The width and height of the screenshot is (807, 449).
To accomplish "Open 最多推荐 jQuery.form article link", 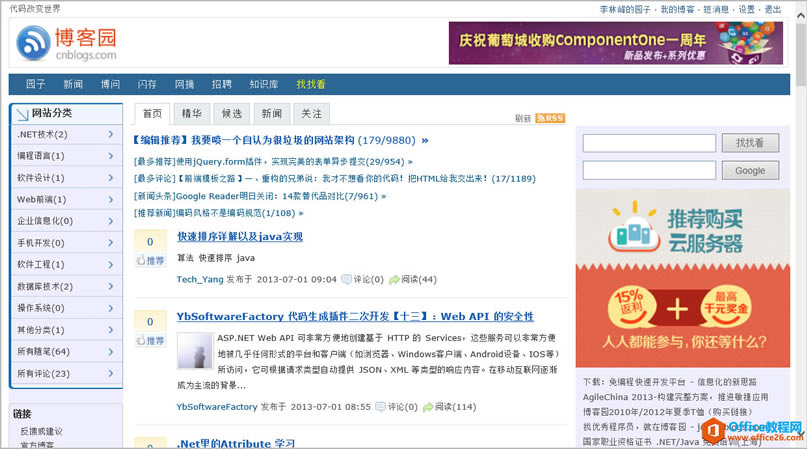I will pyautogui.click(x=273, y=162).
